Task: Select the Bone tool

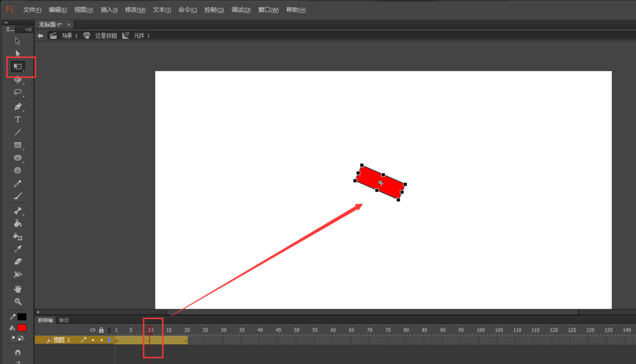Action: (x=17, y=210)
